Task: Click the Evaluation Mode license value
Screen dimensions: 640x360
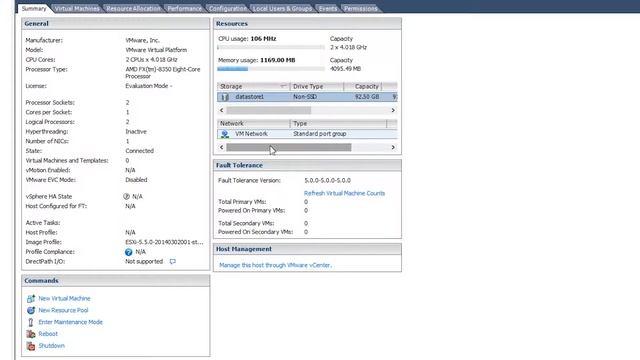Action: (x=149, y=86)
